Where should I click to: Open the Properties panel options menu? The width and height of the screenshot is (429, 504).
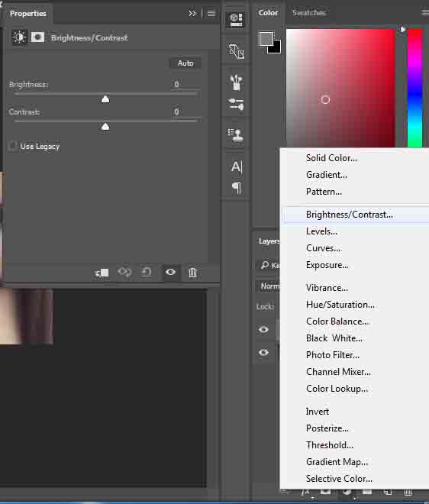[x=211, y=13]
